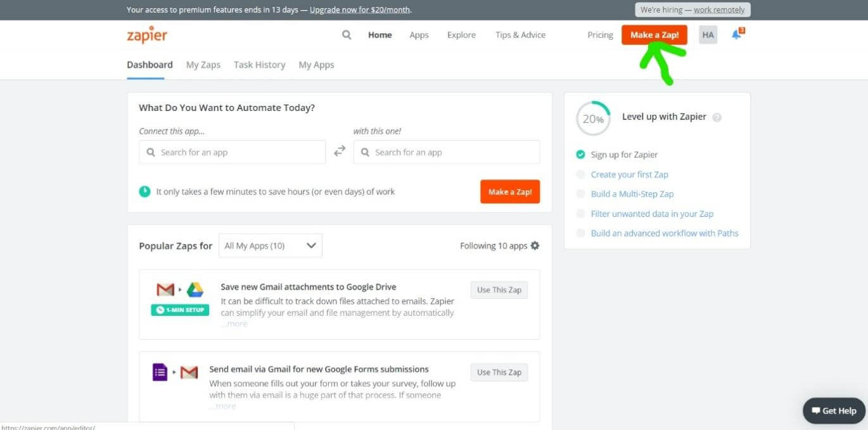Open the gear next to Following 10 apps
Viewport: 868px width, 430px height.
(x=535, y=245)
